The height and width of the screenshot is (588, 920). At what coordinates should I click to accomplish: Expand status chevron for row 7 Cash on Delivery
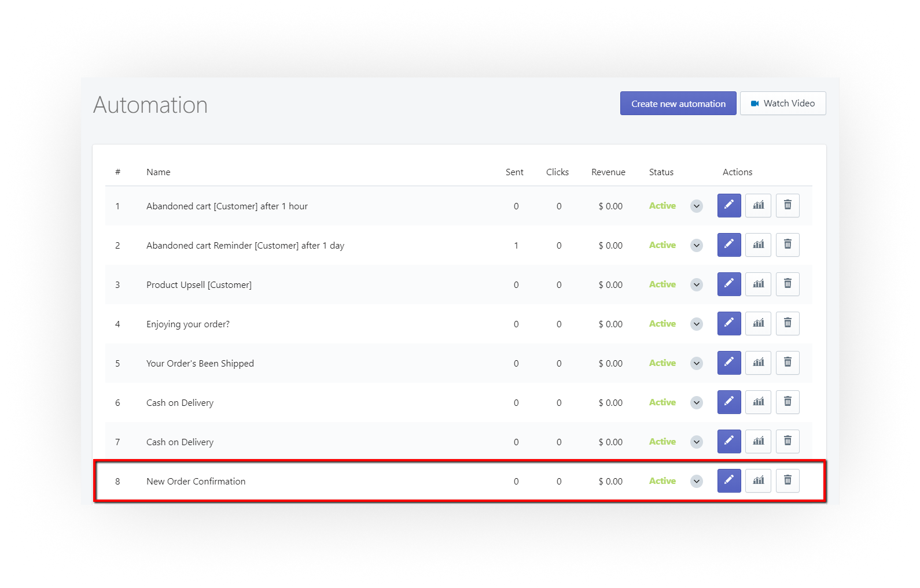click(x=697, y=442)
